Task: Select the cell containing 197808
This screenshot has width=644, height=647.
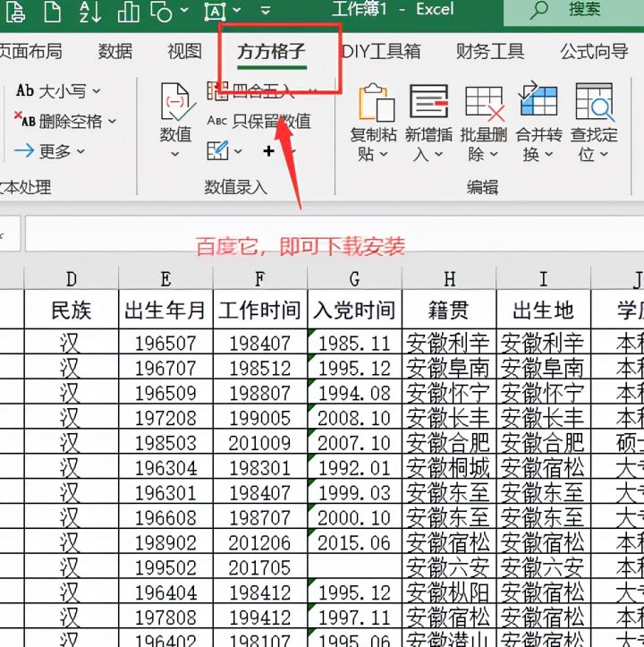Action: click(165, 617)
